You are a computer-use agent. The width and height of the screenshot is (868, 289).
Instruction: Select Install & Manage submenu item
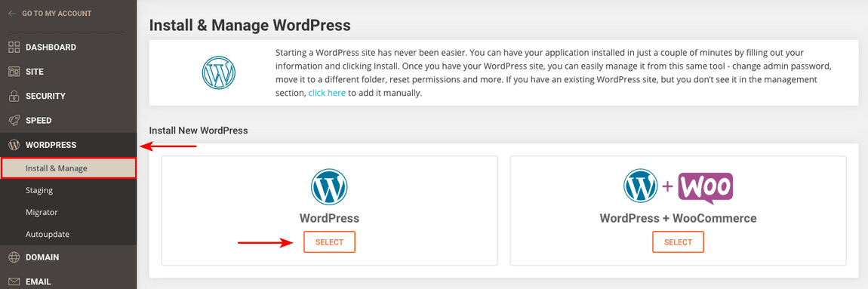(x=69, y=168)
